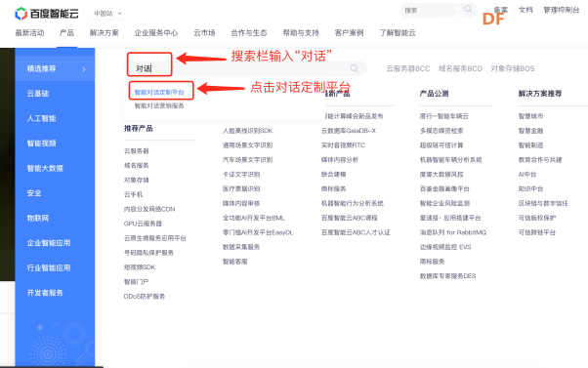The height and width of the screenshot is (368, 588).
Task: Open 超级链可信计算 link
Action: (x=441, y=145)
